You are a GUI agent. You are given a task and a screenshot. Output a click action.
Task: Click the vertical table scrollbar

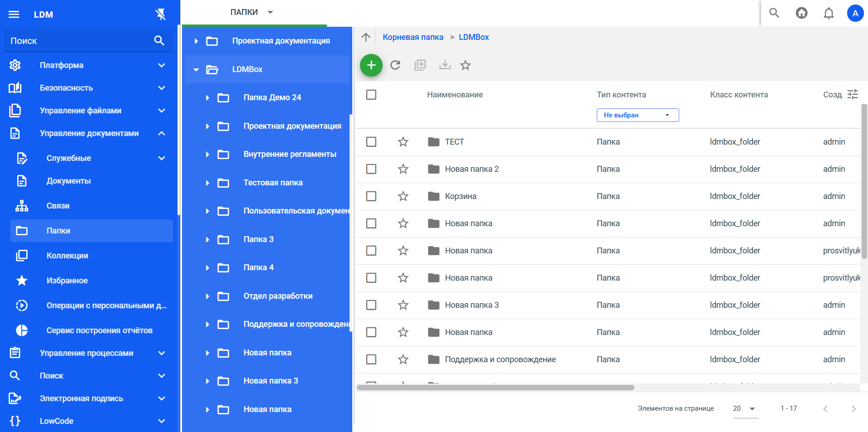pyautogui.click(x=864, y=181)
